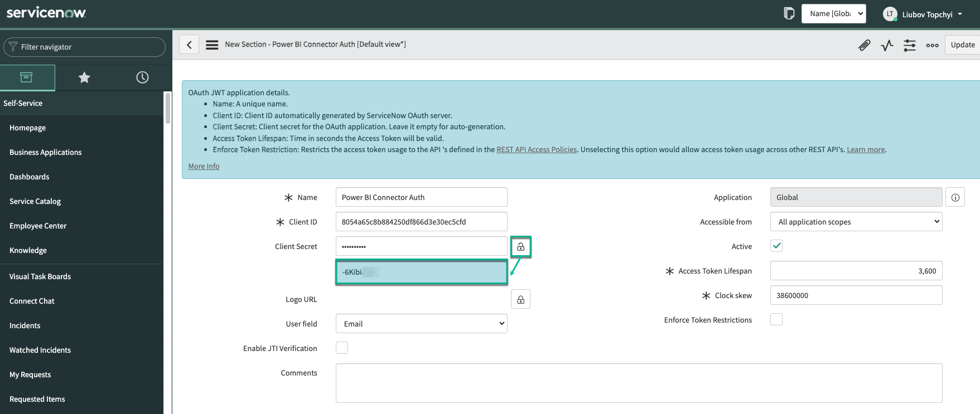Screen dimensions: 980x414
Task: Expand the User field Email dropdown
Action: 421,324
